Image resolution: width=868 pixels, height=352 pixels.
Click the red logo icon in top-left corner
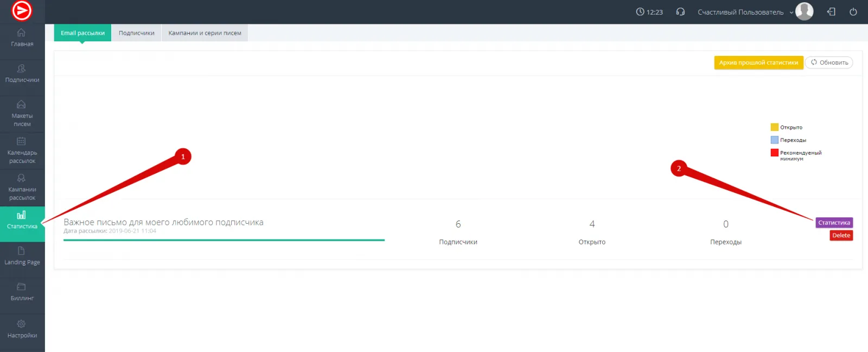point(22,11)
